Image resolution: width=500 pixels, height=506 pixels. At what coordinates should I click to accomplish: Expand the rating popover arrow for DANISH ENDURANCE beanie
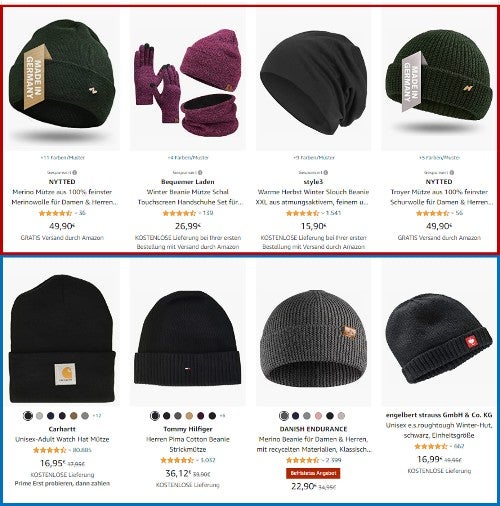[x=323, y=460]
